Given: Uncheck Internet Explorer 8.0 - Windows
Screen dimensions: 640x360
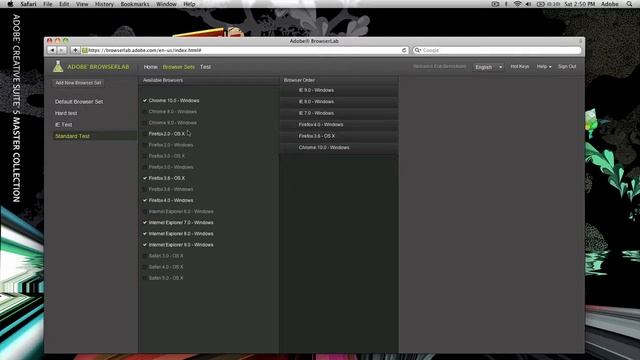Looking at the screenshot, I should click(145, 233).
